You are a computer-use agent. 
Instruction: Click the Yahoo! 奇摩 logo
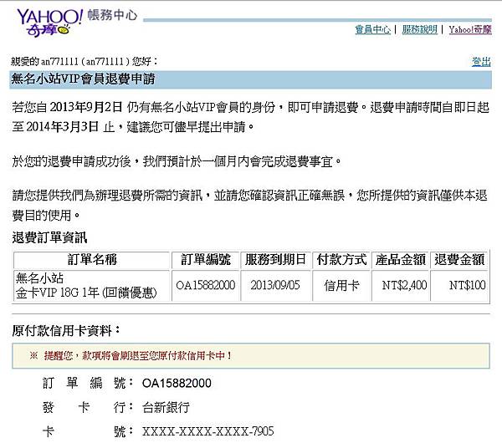tap(49, 22)
